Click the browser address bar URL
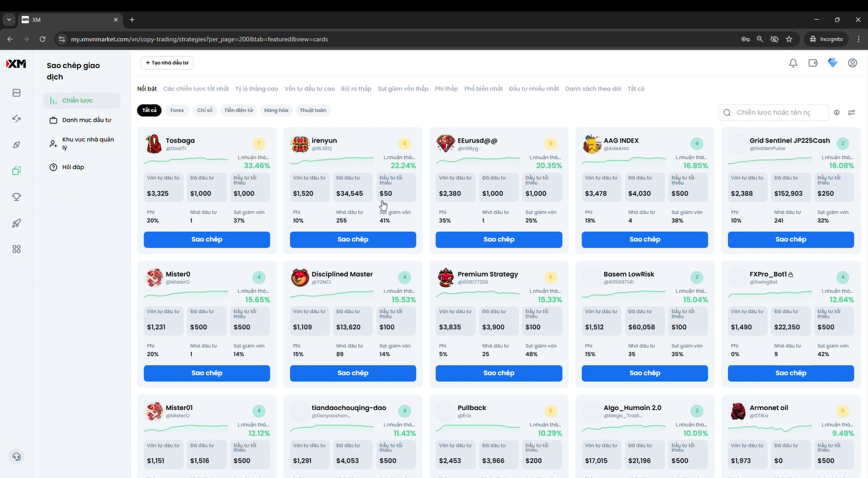868x478 pixels. pyautogui.click(x=199, y=39)
